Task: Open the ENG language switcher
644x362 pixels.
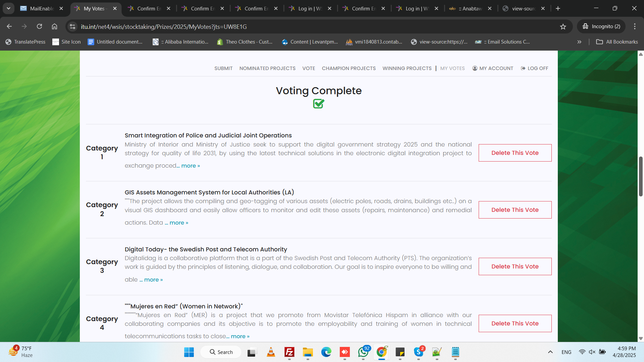Action: (x=566, y=352)
